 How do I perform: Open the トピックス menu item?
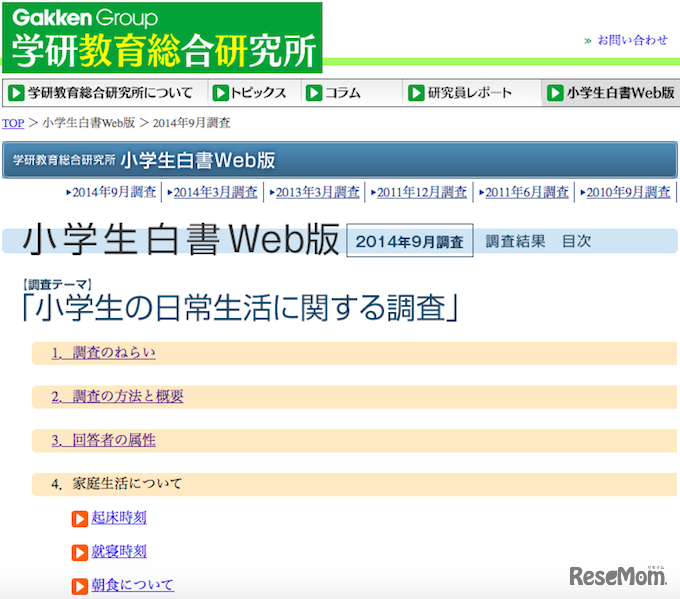255,93
